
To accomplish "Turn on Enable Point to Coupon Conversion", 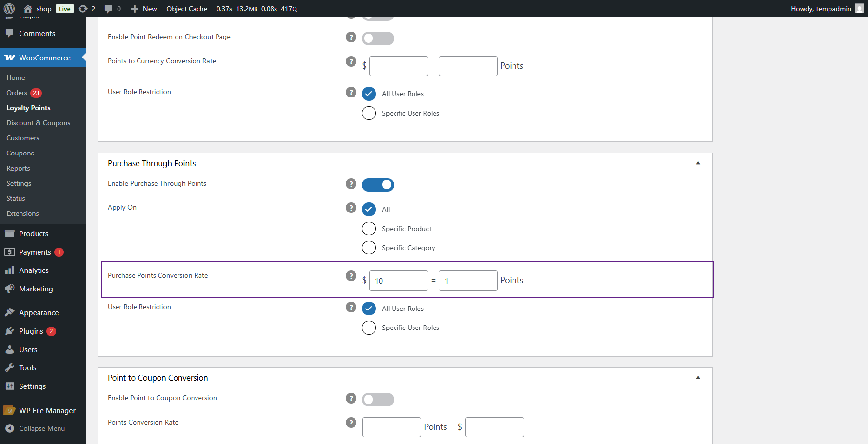I will point(378,400).
